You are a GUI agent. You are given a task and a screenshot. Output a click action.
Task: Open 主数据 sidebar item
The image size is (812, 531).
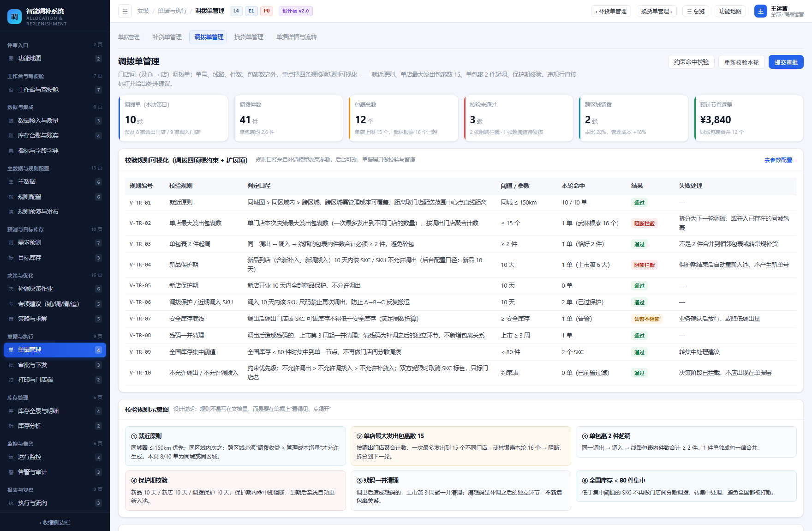click(x=55, y=181)
